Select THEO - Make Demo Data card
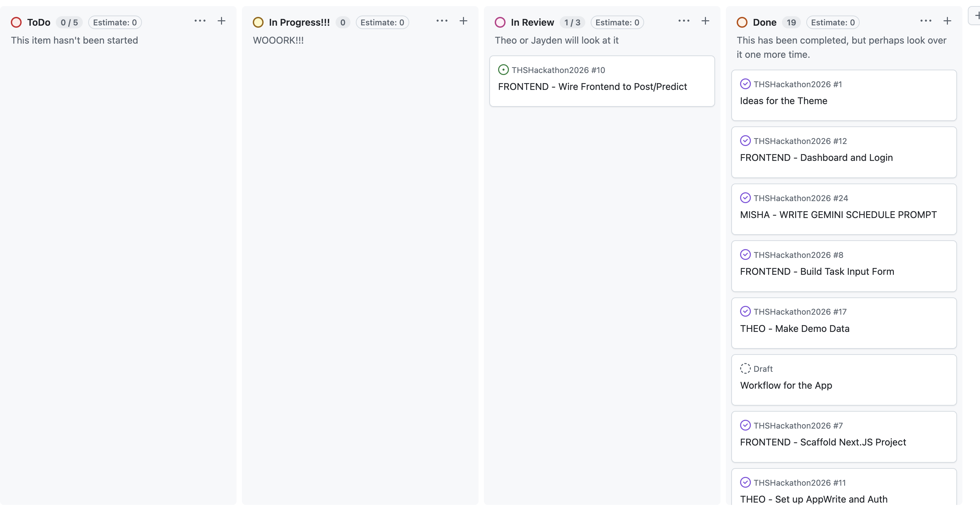 pyautogui.click(x=843, y=322)
